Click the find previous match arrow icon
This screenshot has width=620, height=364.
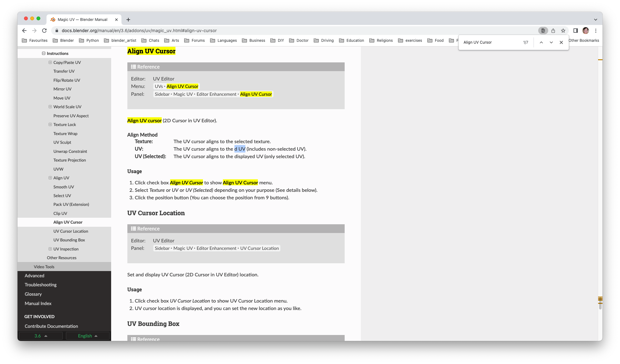pos(542,42)
